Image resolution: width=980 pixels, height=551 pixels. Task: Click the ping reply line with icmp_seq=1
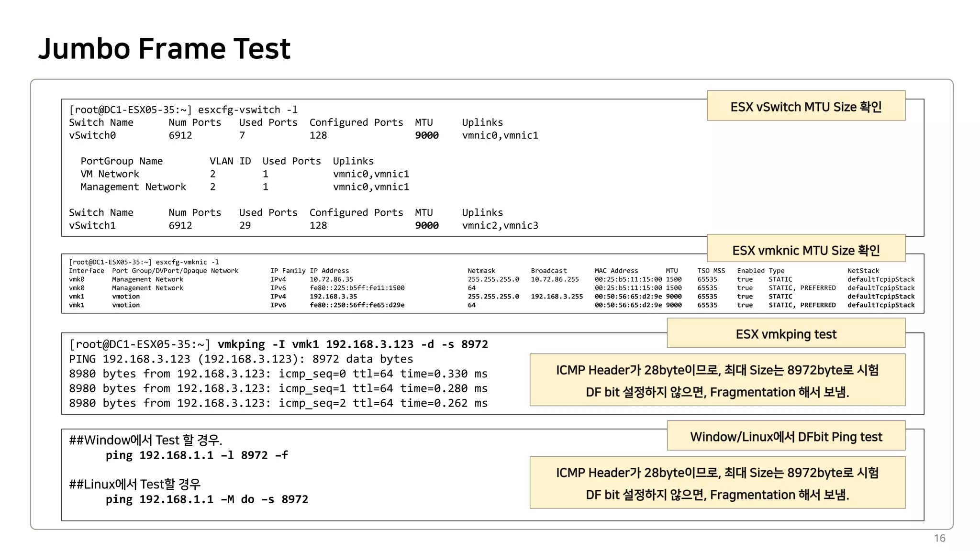coord(278,389)
